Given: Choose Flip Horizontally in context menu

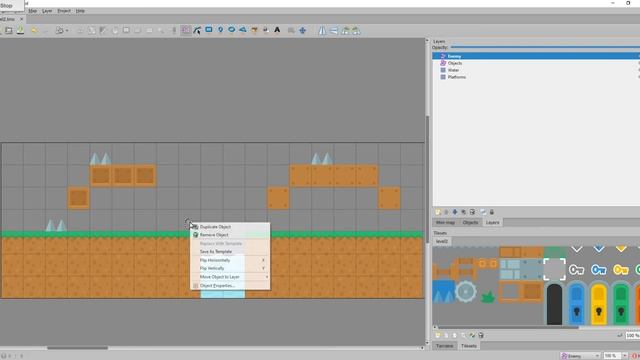Looking at the screenshot, I should [x=230, y=260].
